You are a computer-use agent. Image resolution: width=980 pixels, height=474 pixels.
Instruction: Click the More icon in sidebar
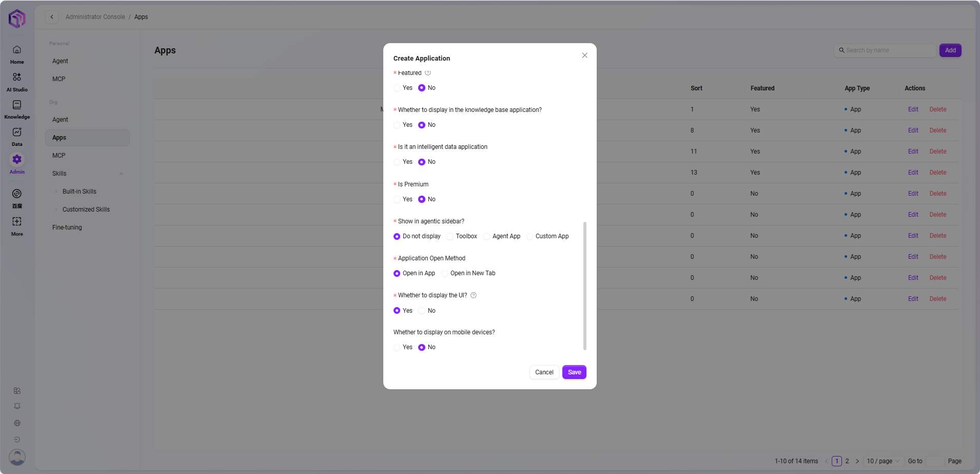tap(17, 221)
